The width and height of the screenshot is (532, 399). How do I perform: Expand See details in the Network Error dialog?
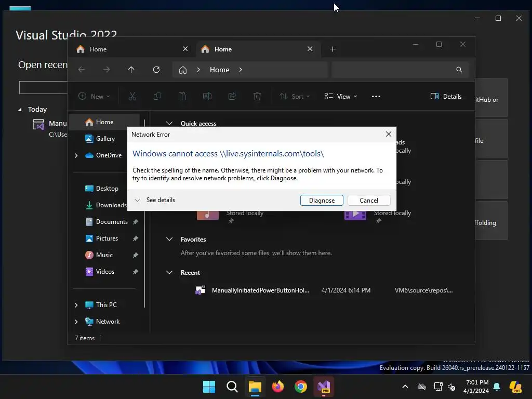tap(155, 200)
